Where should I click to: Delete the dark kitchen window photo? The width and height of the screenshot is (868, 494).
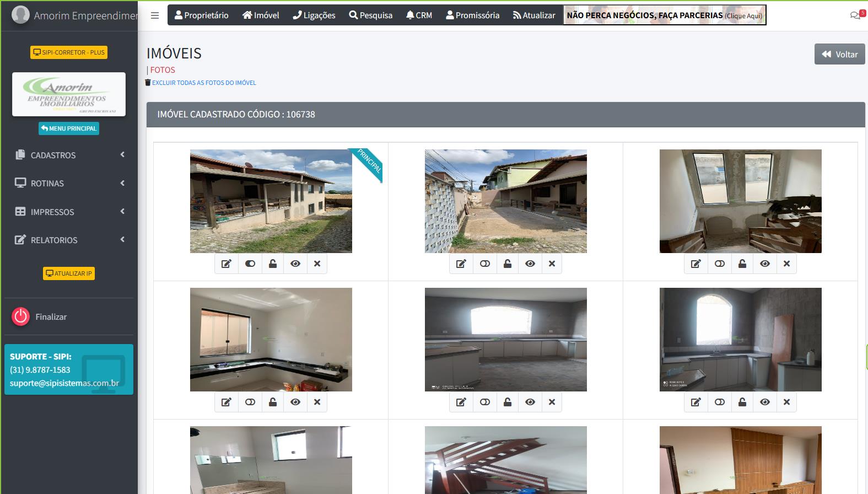click(552, 402)
